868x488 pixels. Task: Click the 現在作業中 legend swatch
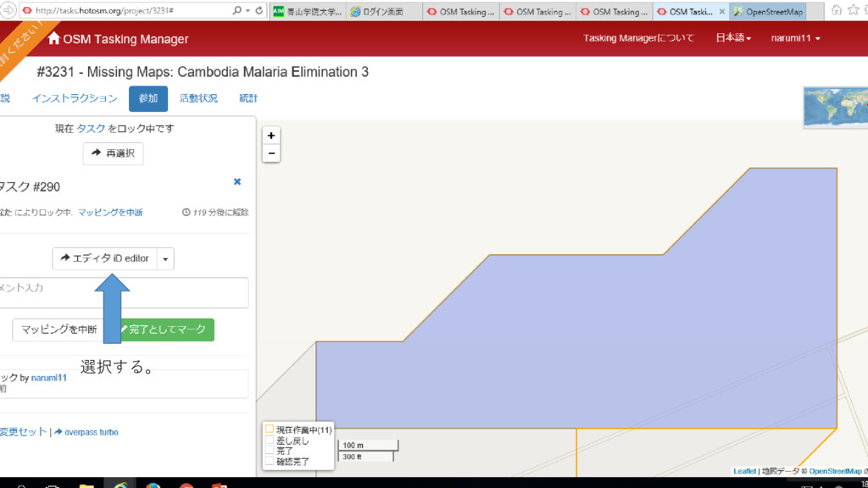[270, 430]
